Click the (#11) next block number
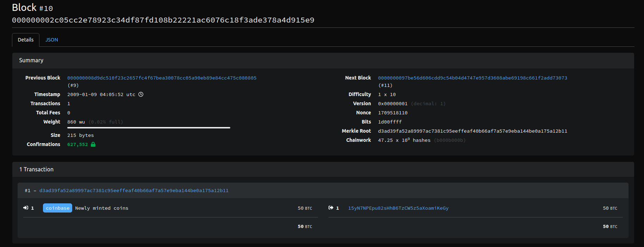 [385, 85]
